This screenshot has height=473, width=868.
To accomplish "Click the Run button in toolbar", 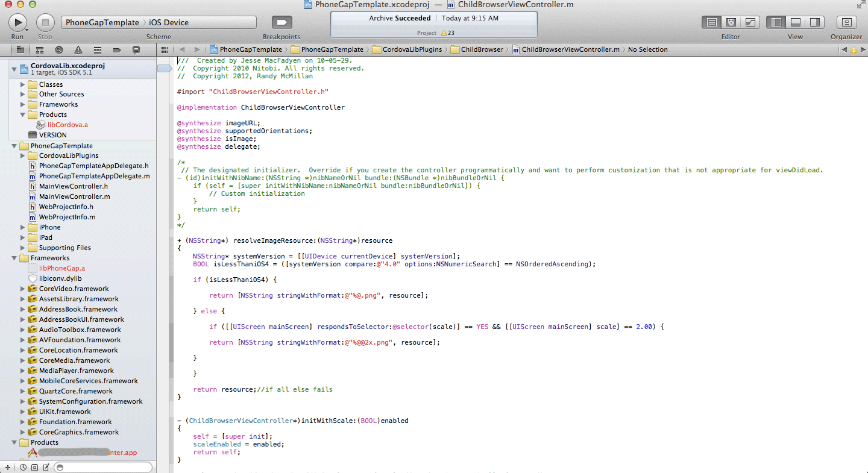I will (17, 23).
